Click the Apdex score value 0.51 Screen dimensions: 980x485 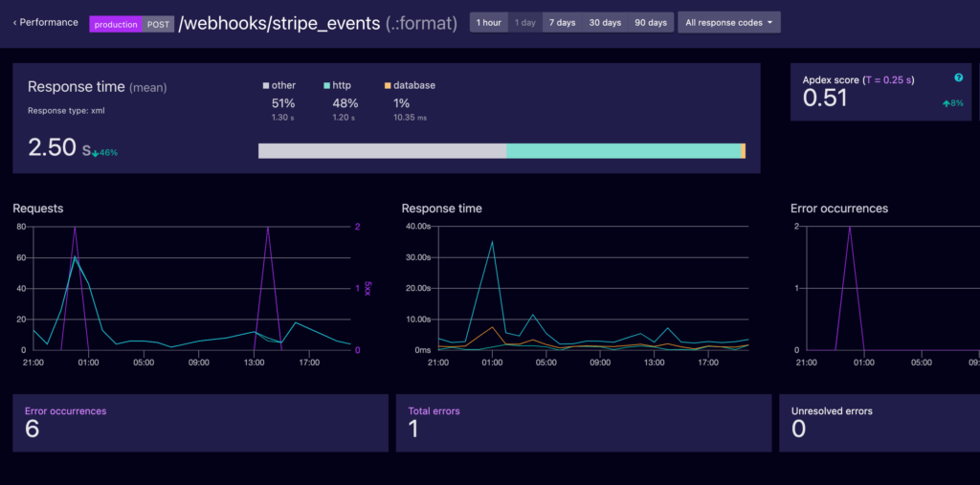click(x=825, y=98)
